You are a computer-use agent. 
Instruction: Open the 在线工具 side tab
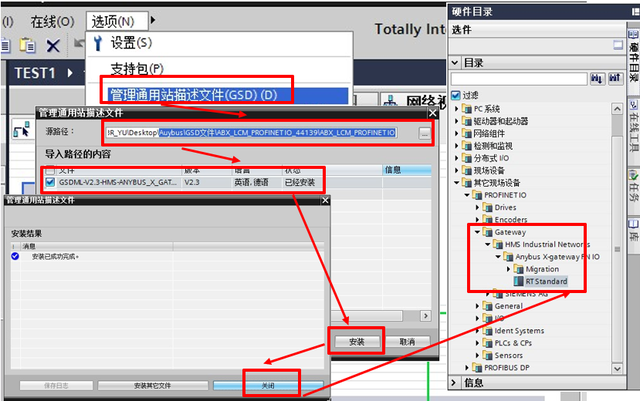pyautogui.click(x=633, y=126)
